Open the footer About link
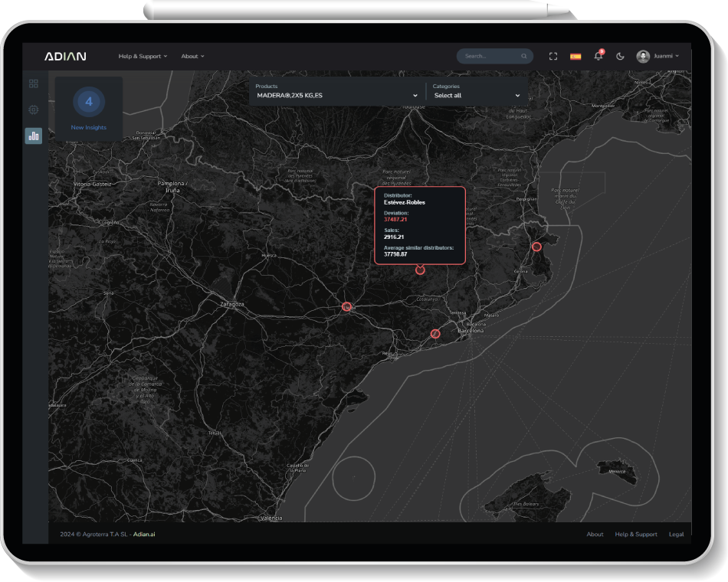The image size is (728, 582). [595, 535]
